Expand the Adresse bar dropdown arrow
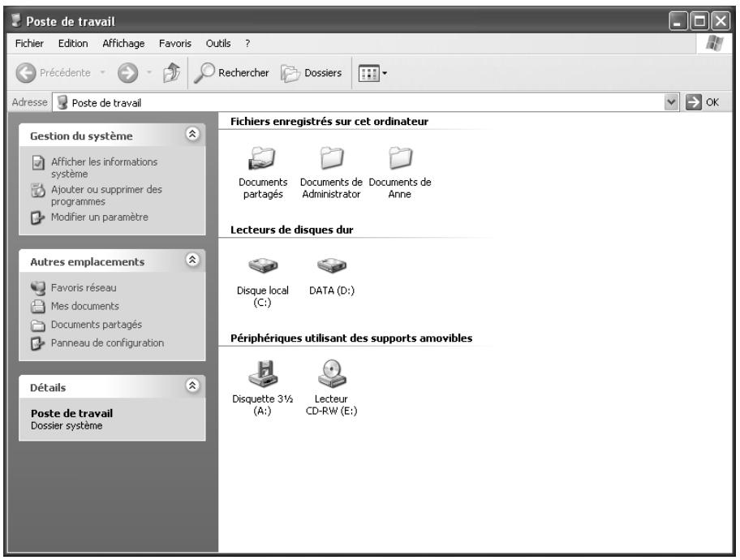740x560 pixels. (x=670, y=102)
